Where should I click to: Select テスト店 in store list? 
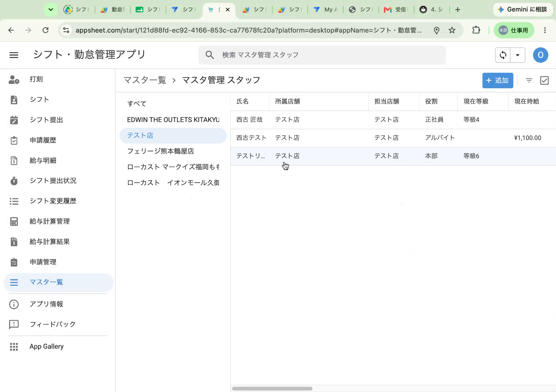pos(173,135)
